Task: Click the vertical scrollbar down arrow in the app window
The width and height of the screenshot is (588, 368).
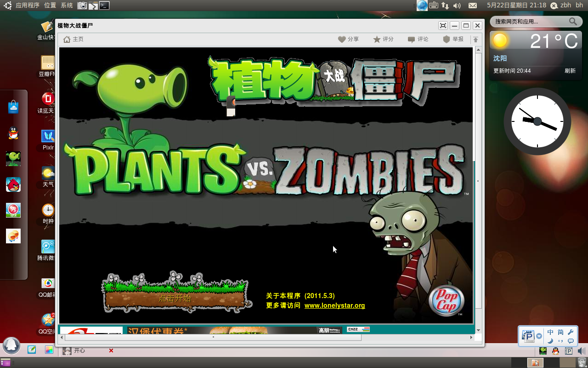Action: click(478, 330)
